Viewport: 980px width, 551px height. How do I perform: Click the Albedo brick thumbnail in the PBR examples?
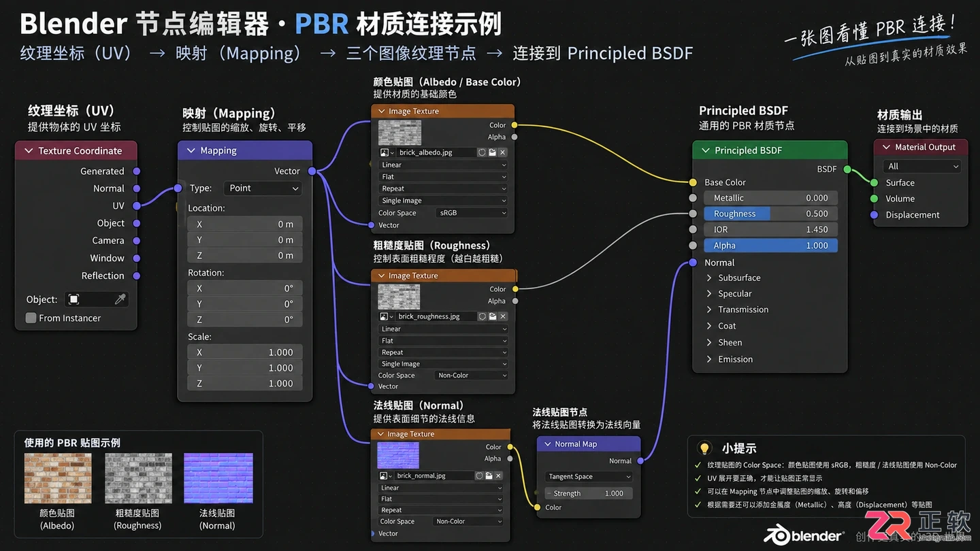(57, 478)
